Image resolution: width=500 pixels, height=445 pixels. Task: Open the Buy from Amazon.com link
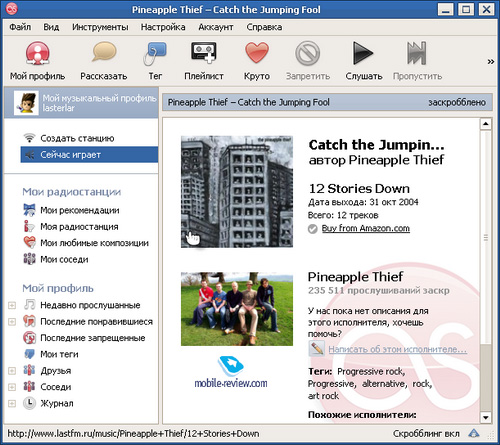coord(366,228)
